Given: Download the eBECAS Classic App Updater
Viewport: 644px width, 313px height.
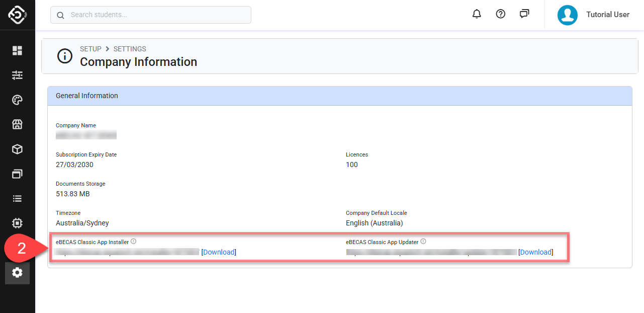Looking at the screenshot, I should [x=536, y=252].
